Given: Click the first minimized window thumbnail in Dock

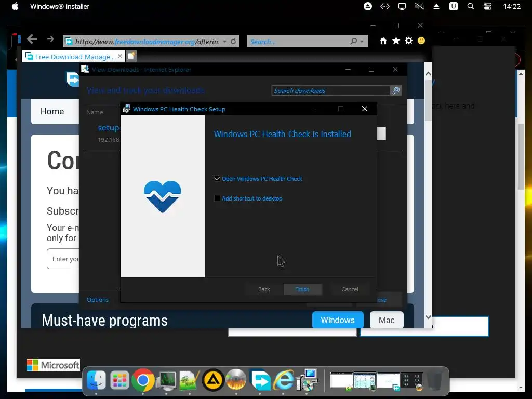Looking at the screenshot, I should [x=341, y=381].
